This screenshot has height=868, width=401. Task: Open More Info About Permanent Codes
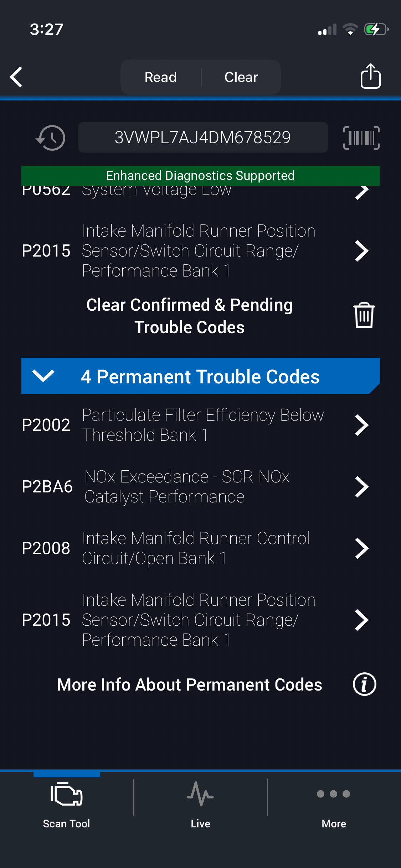coord(190,684)
